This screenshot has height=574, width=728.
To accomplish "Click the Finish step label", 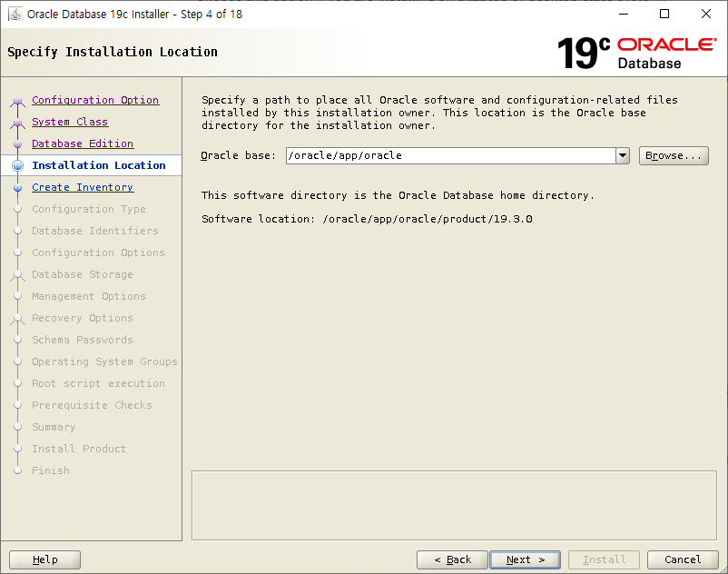I will point(51,470).
